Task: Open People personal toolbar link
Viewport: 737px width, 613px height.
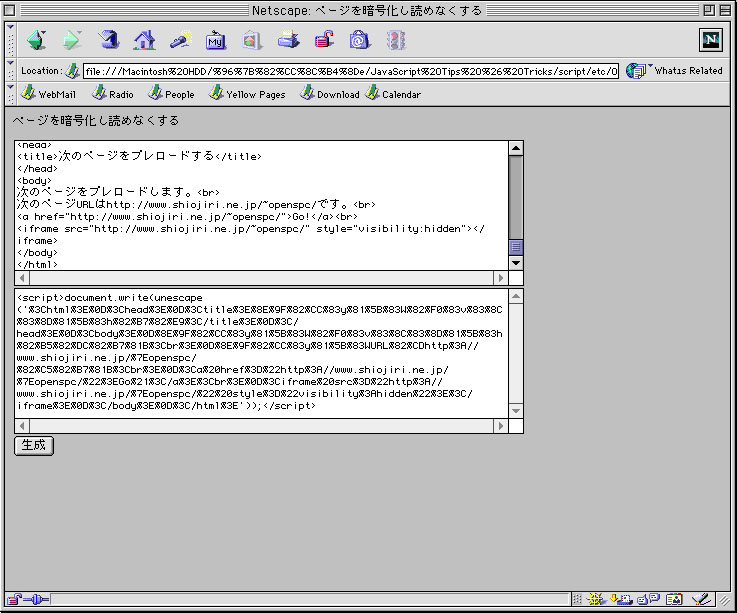Action: 171,94
